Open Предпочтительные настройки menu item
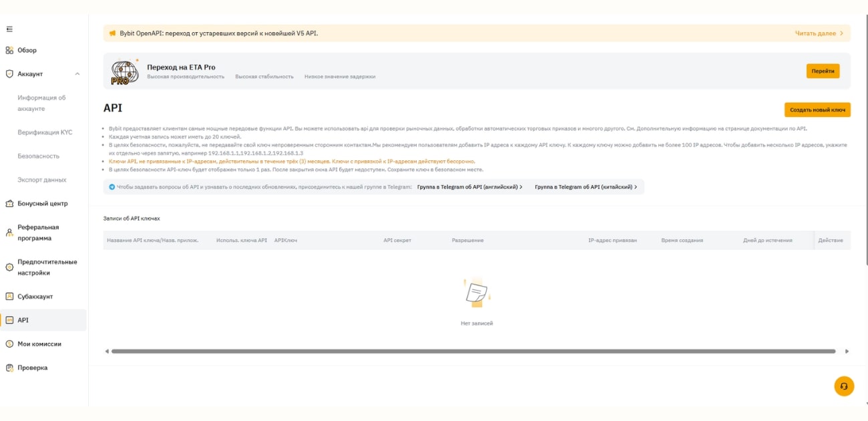This screenshot has height=421, width=868. pos(47,267)
